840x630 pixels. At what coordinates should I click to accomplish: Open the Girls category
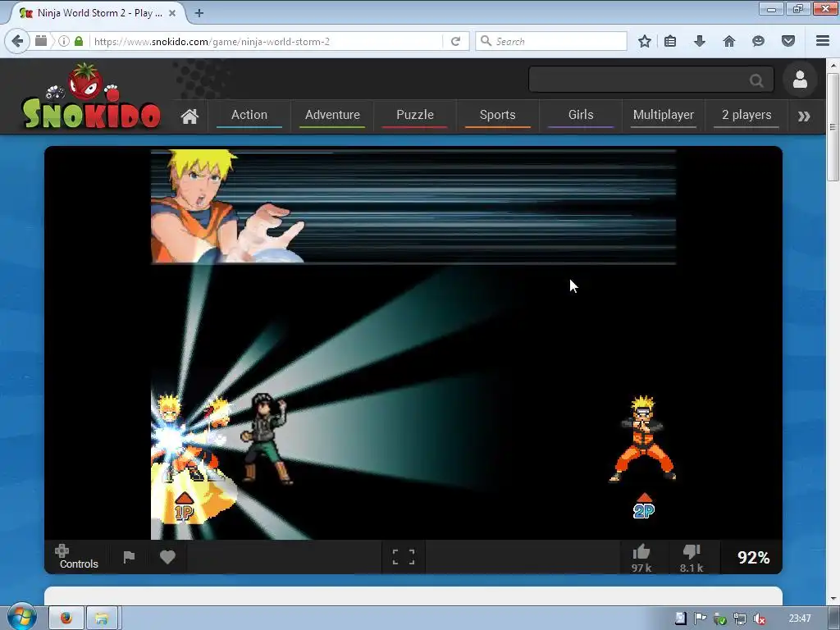581,115
